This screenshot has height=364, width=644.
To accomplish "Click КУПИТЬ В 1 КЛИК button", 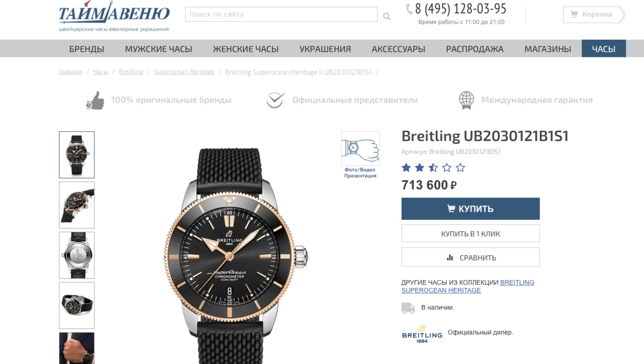I will click(x=470, y=233).
